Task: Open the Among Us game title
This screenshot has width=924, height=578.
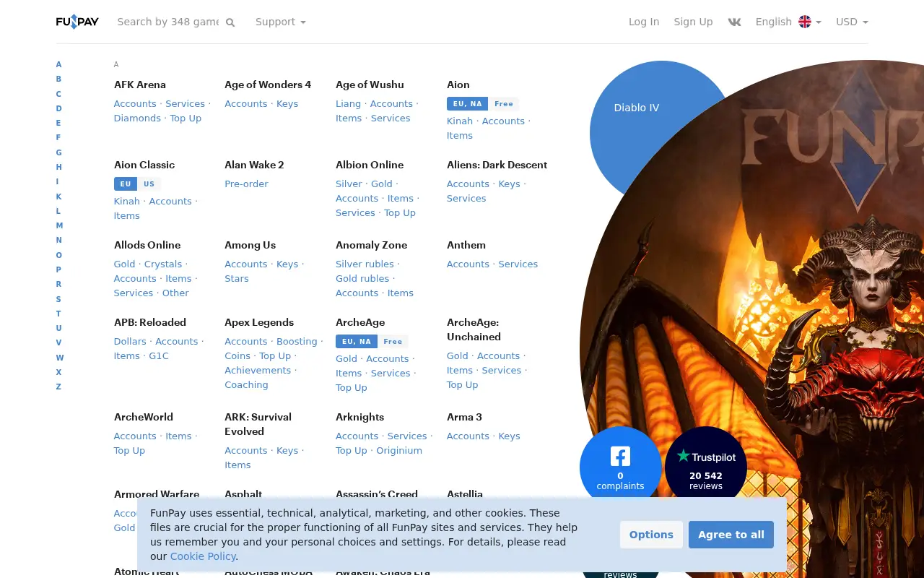Action: [x=250, y=245]
